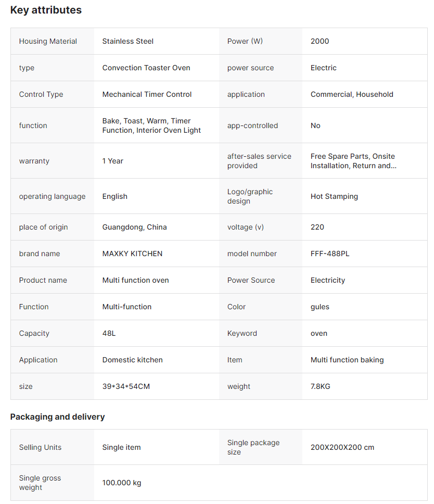
Task: Select the Multi function oven product name
Action: (x=135, y=280)
